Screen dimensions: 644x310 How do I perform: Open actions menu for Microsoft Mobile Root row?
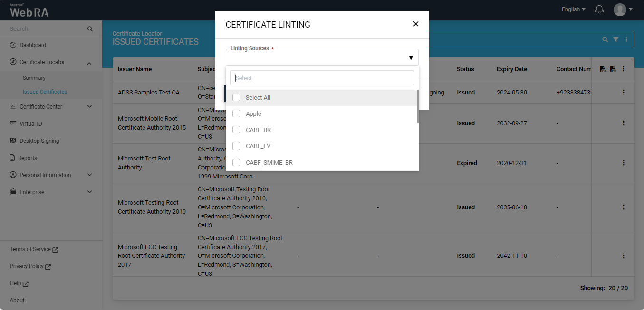click(624, 123)
